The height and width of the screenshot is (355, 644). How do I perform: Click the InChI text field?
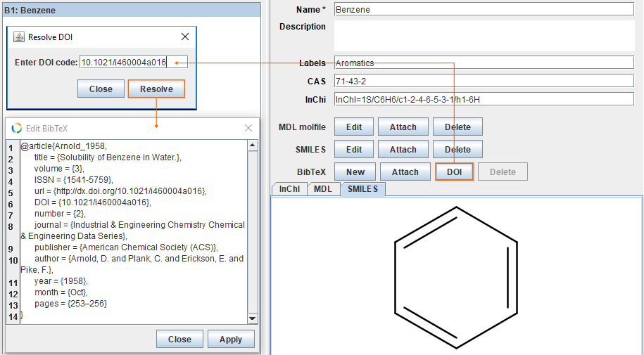pos(484,99)
